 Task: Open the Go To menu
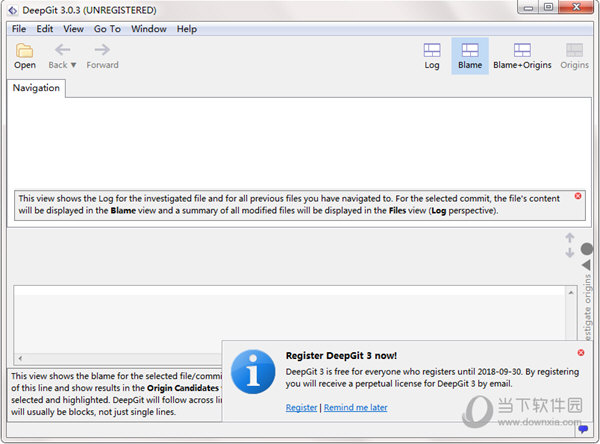tap(107, 29)
